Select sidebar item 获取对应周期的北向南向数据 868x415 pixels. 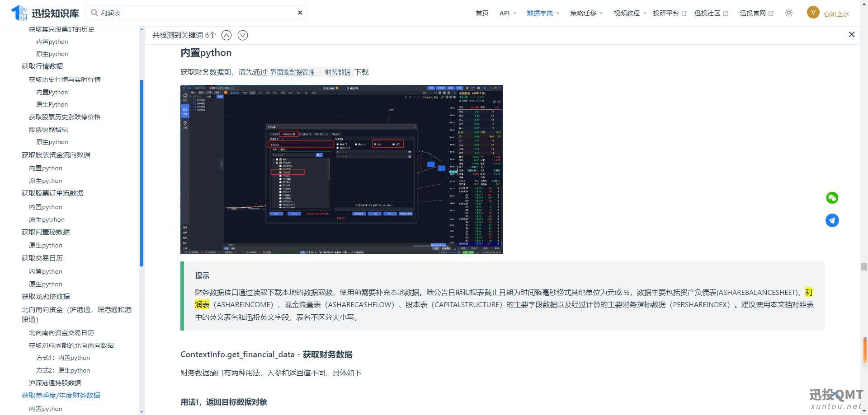71,345
